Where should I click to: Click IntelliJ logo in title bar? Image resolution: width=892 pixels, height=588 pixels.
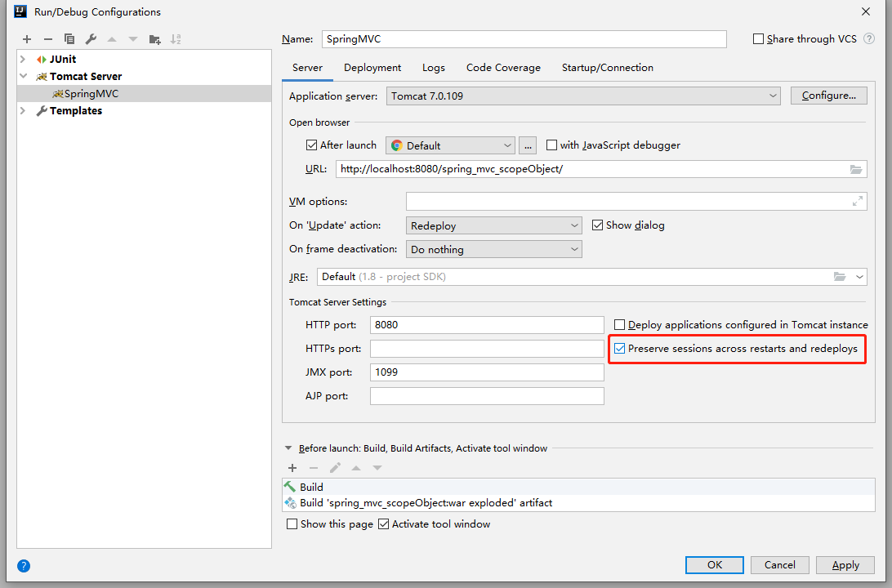click(x=20, y=11)
